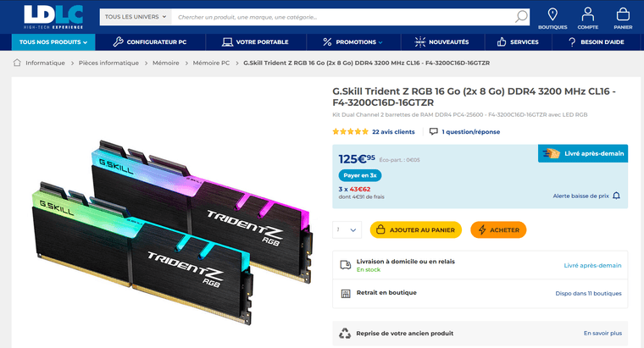
Task: Open the Compte user icon
Action: [588, 14]
